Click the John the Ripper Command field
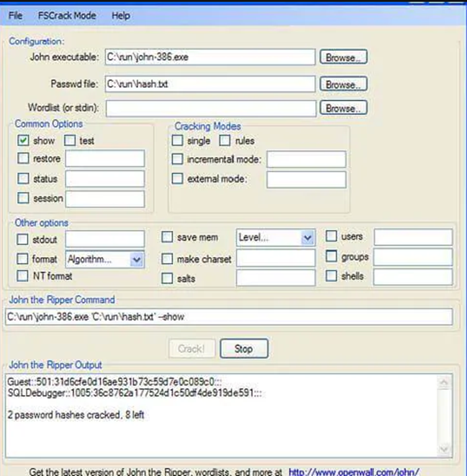Viewport: 467px width, 476px height. (229, 317)
